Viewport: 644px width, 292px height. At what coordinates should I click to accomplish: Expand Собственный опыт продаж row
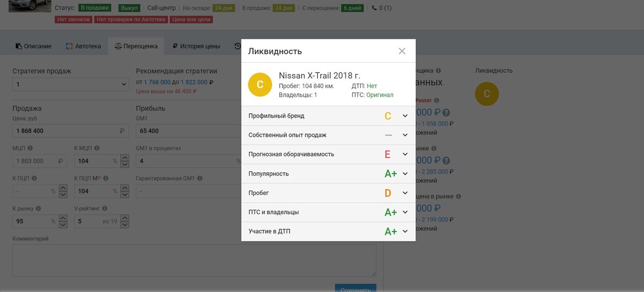click(405, 135)
